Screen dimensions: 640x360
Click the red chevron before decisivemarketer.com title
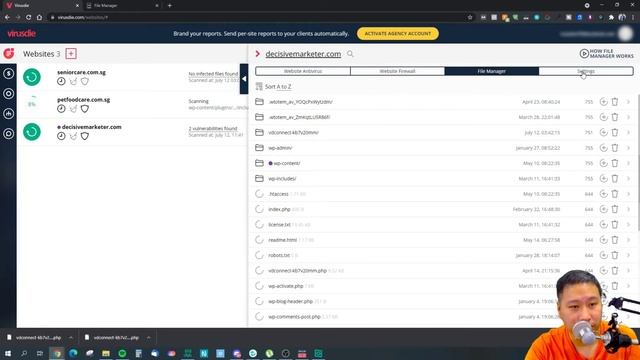258,53
